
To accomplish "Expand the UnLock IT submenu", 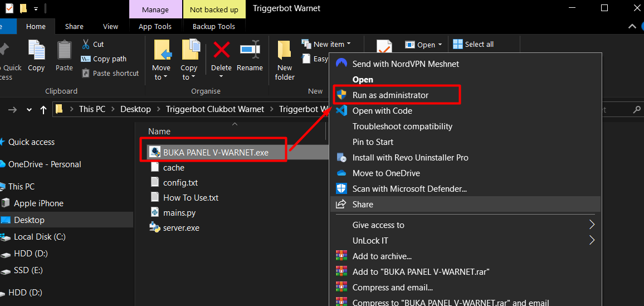I will pyautogui.click(x=370, y=241).
